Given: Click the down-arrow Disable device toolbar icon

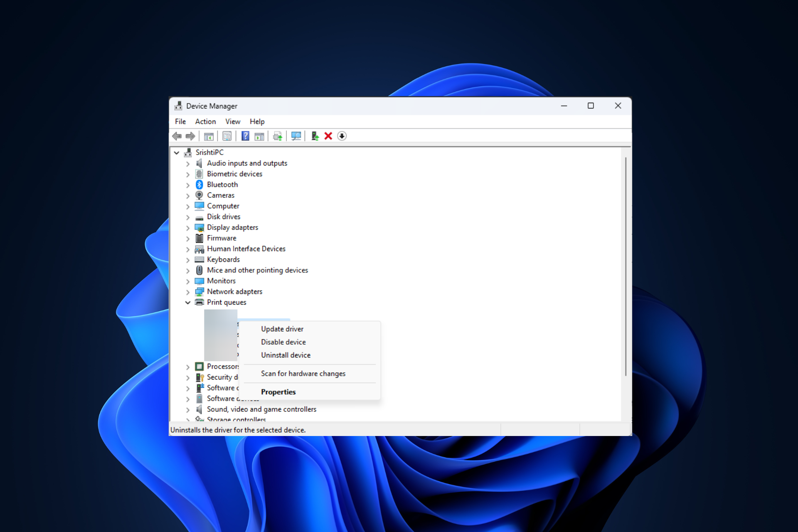Looking at the screenshot, I should [x=342, y=136].
